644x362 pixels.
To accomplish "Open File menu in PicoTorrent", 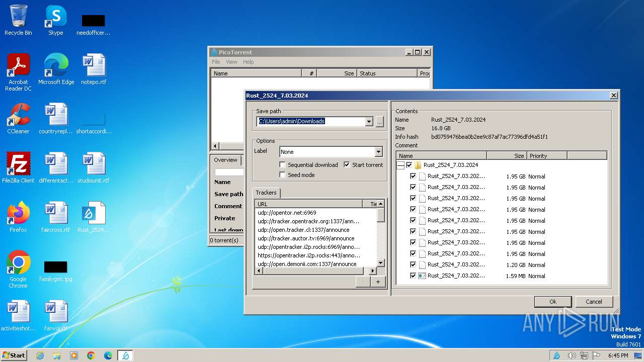I will 216,62.
